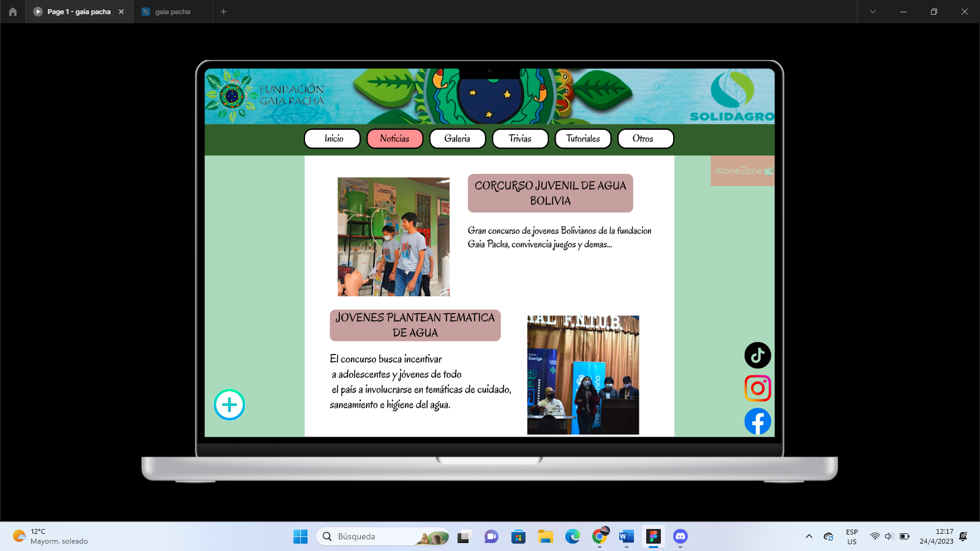This screenshot has height=551, width=980.
Task: Open Discord from the taskbar
Action: coord(680,537)
